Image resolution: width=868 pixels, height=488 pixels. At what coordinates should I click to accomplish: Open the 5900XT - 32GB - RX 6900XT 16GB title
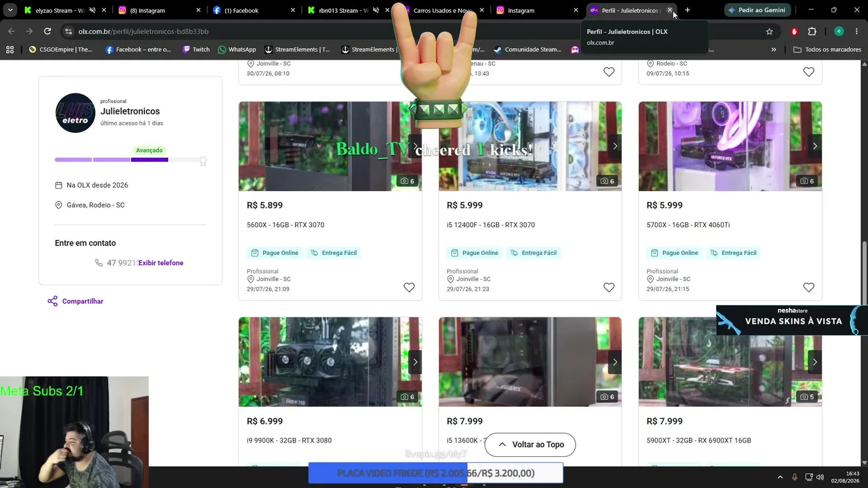pos(699,441)
